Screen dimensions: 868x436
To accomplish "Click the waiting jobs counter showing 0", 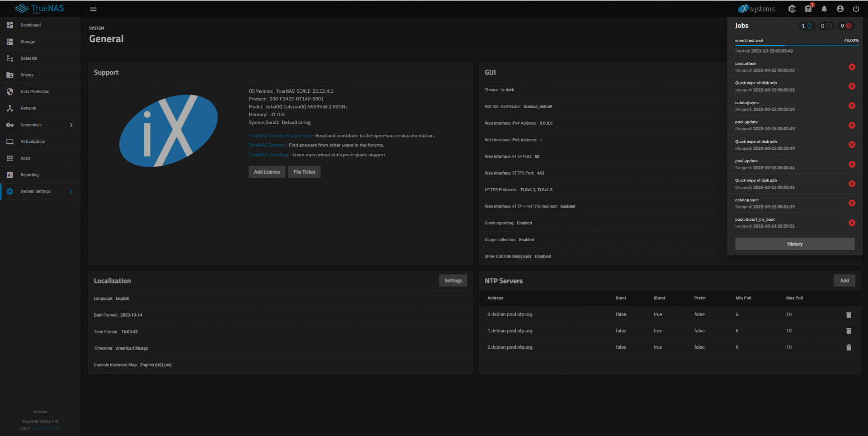I will point(826,26).
